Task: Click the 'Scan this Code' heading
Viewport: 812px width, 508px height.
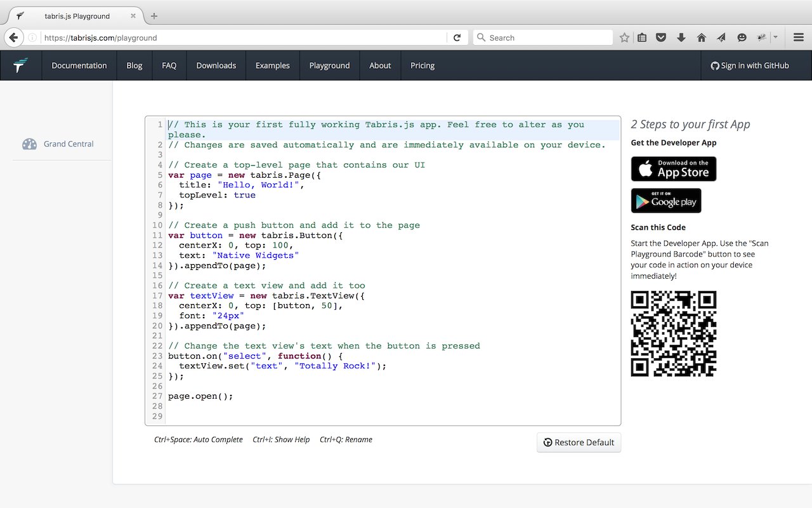Action: point(658,227)
